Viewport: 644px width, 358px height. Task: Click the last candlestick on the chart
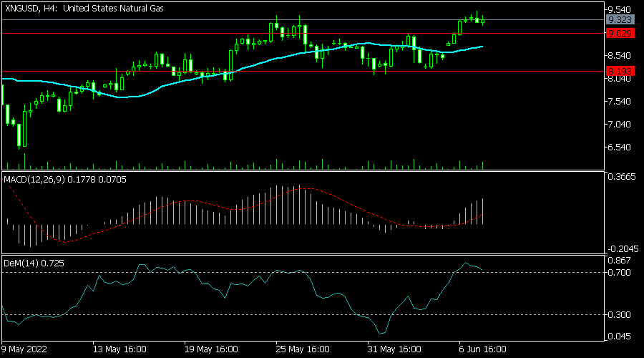[482, 21]
